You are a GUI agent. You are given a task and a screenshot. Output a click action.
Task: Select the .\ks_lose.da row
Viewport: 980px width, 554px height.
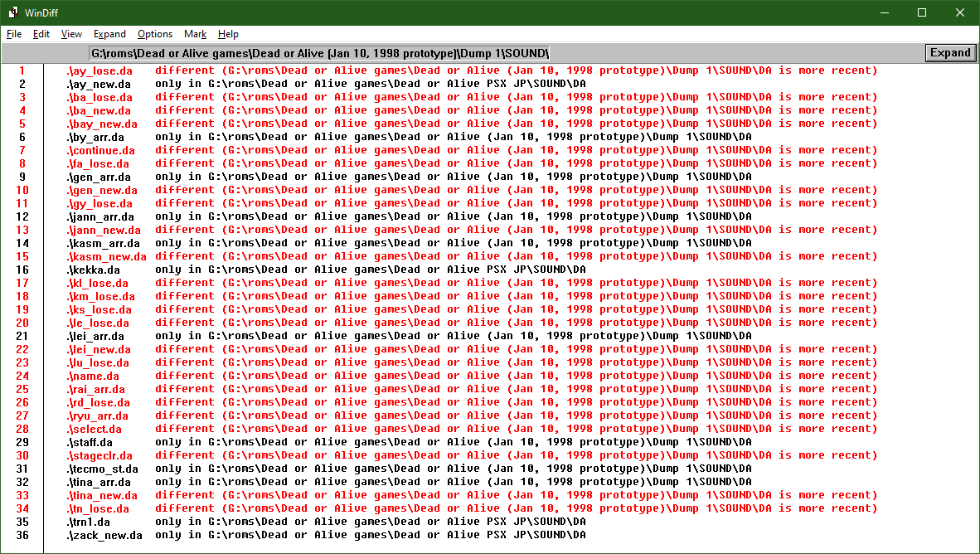[472, 309]
